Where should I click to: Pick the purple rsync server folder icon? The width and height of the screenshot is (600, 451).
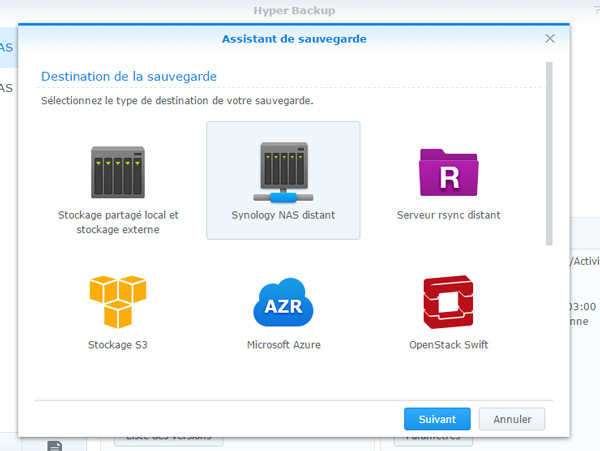[x=448, y=172]
